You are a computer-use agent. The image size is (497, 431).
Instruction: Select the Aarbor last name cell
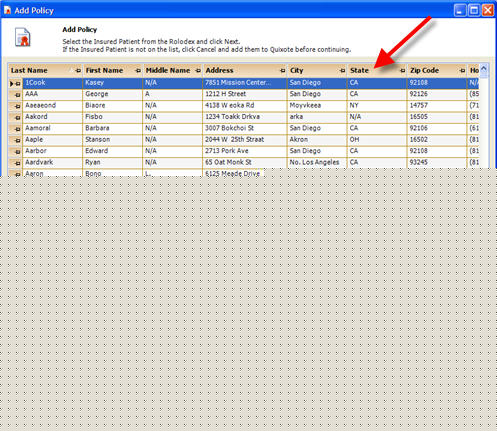click(52, 151)
